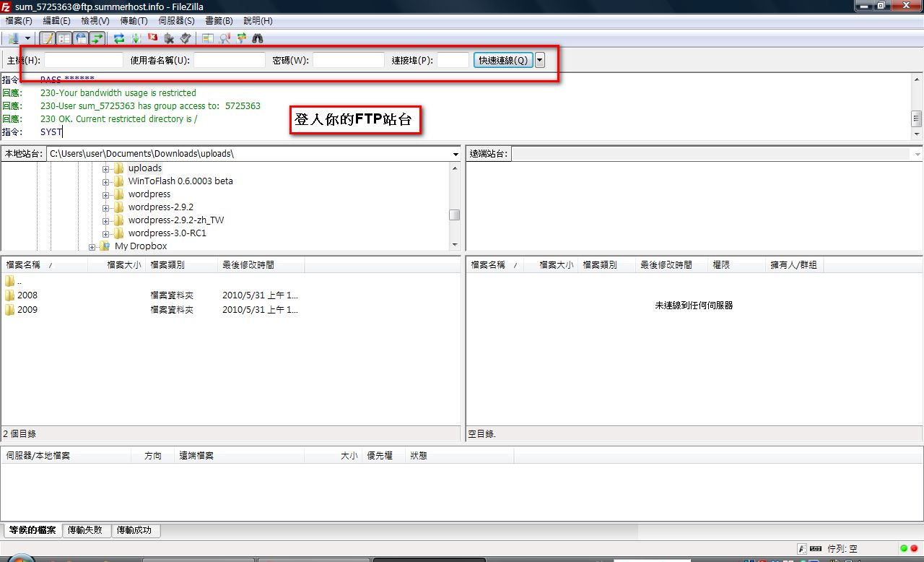The height and width of the screenshot is (562, 924).
Task: Click the 快速連線(Q) button
Action: point(503,60)
